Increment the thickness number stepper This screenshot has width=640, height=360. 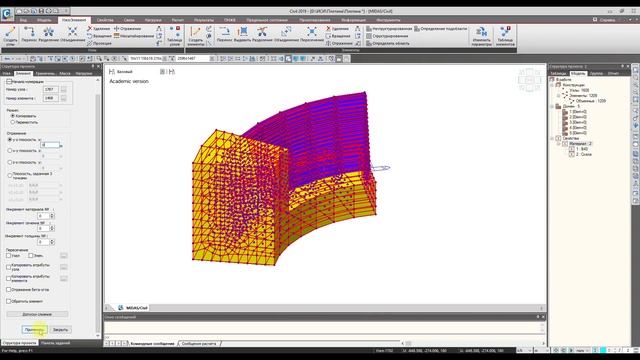coord(52,240)
